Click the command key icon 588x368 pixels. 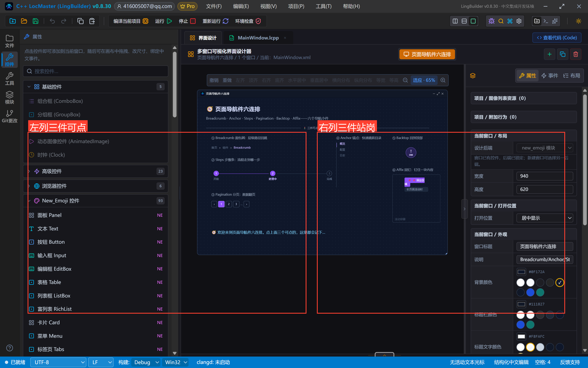coord(510,21)
